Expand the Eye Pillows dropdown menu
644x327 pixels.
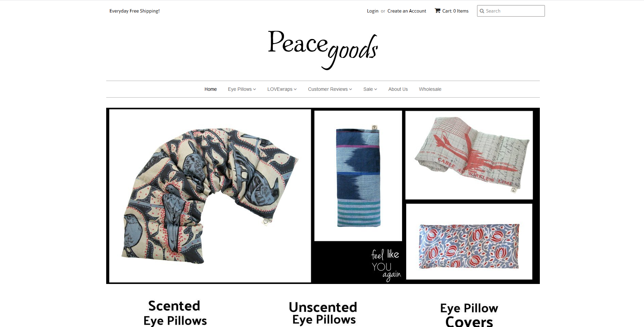click(242, 89)
